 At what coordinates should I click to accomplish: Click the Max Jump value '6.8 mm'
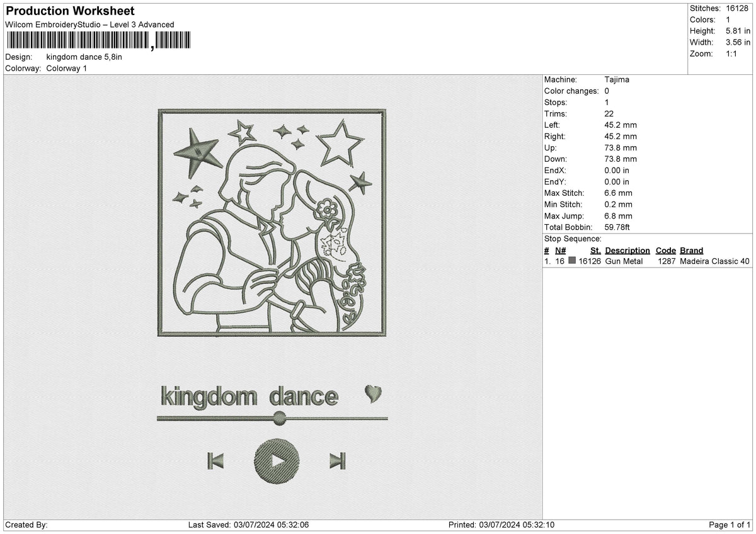tap(618, 215)
